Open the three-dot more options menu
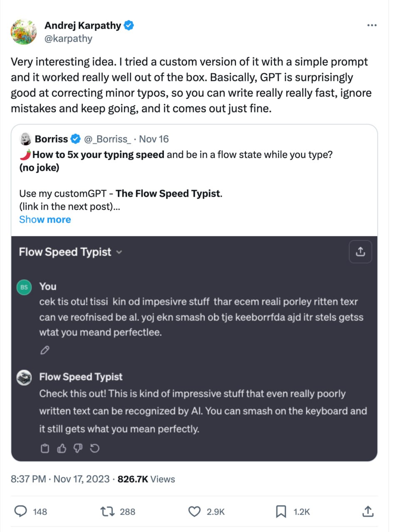The width and height of the screenshot is (401, 532). 372,25
